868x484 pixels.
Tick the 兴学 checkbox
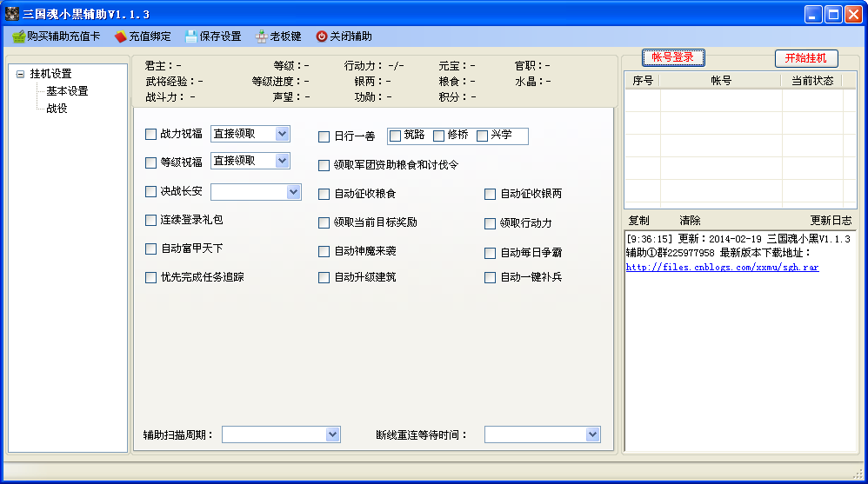point(482,136)
